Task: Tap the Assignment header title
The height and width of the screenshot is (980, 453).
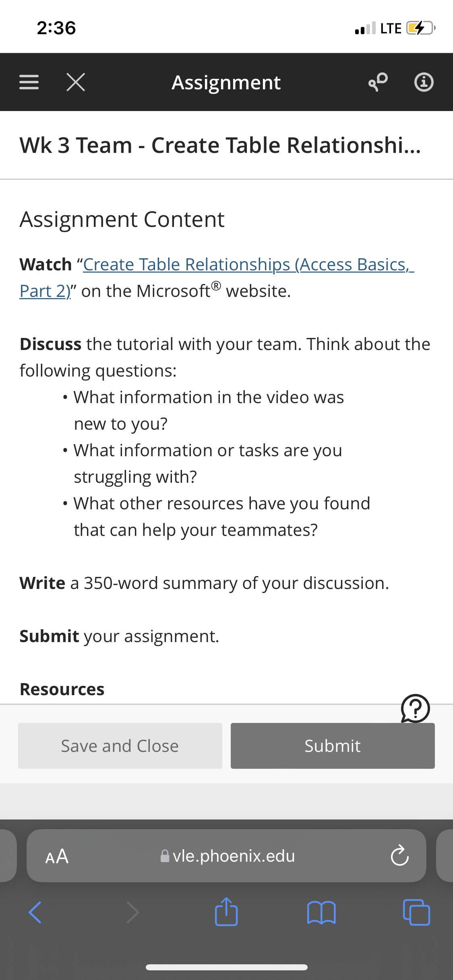Action: point(226,82)
